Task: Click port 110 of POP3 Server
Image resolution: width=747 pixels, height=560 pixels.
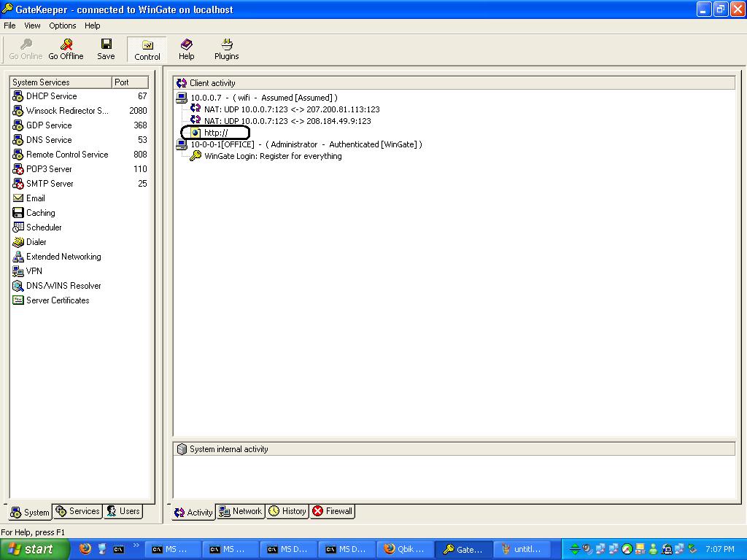Action: 140,169
